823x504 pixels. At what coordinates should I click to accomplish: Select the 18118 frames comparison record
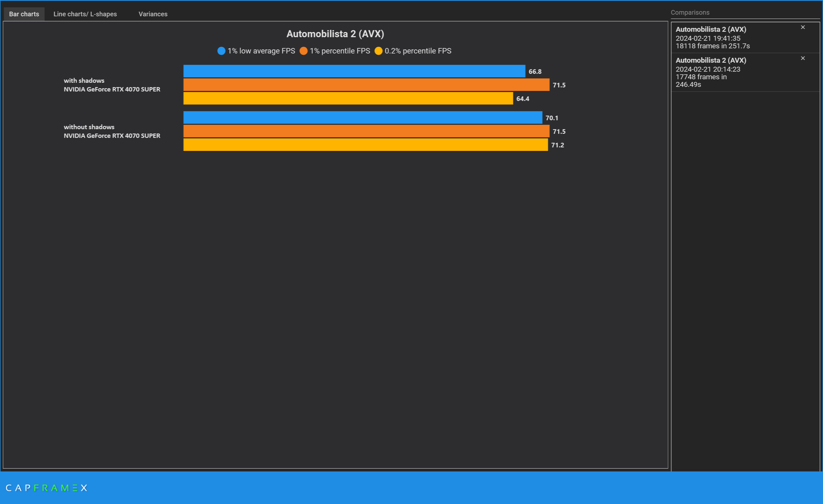click(x=745, y=37)
